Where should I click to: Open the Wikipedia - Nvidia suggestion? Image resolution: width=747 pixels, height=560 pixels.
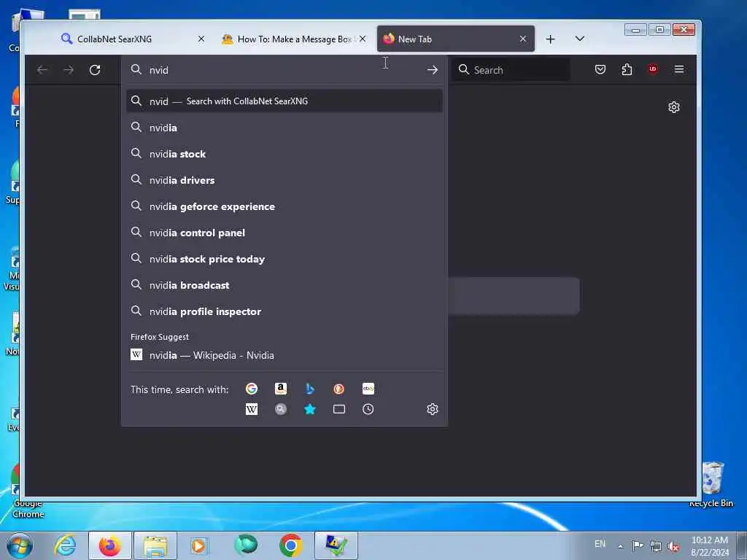[285, 355]
